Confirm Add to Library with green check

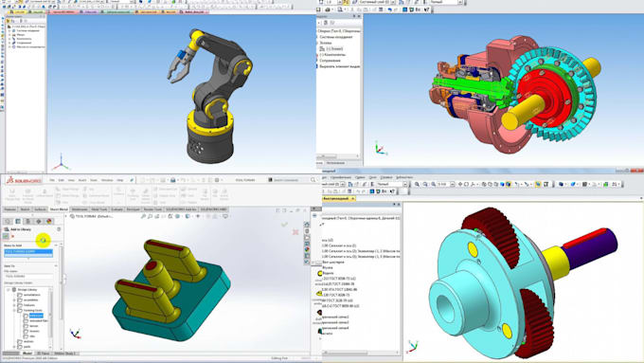click(6, 236)
